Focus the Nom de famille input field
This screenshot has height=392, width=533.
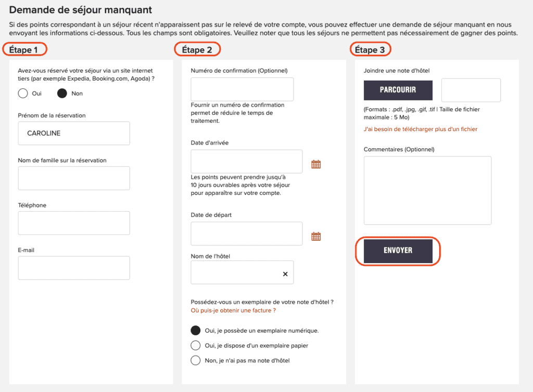(x=74, y=178)
